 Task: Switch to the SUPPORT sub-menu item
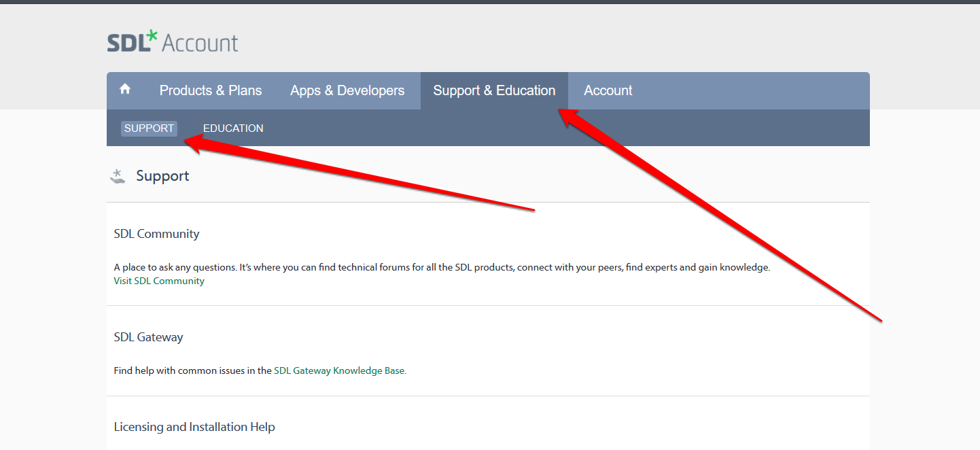pos(149,128)
